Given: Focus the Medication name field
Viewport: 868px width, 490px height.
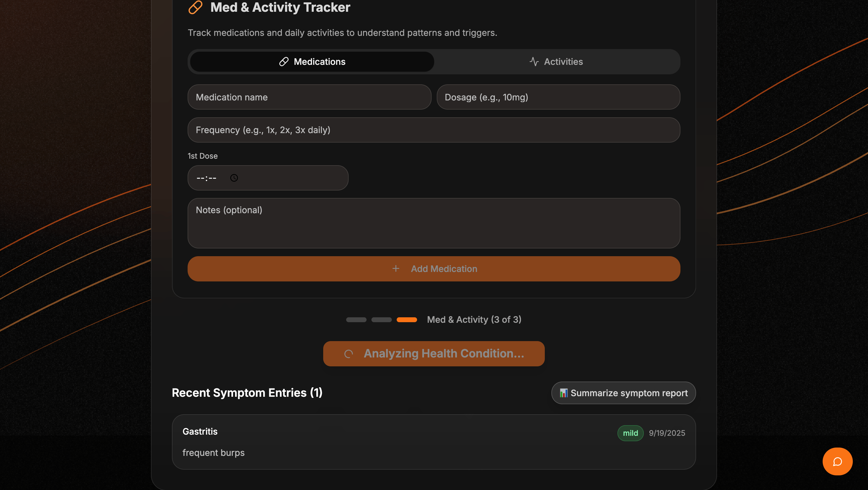Looking at the screenshot, I should [x=309, y=97].
